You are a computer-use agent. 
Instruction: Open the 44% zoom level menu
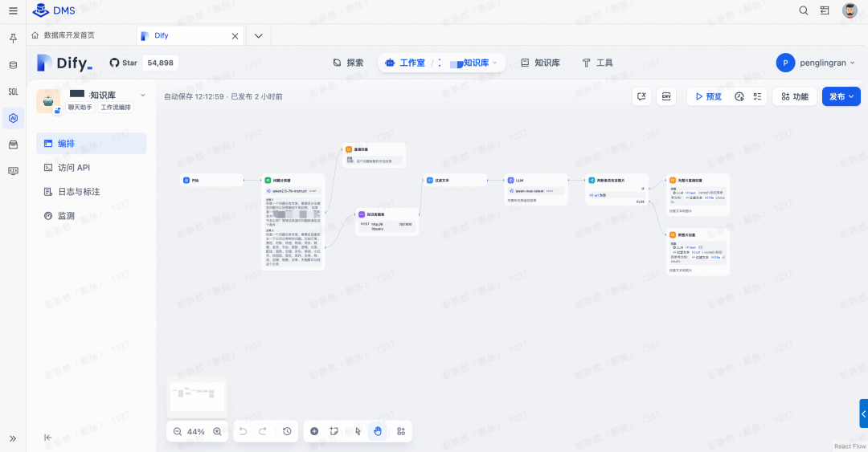tap(196, 432)
